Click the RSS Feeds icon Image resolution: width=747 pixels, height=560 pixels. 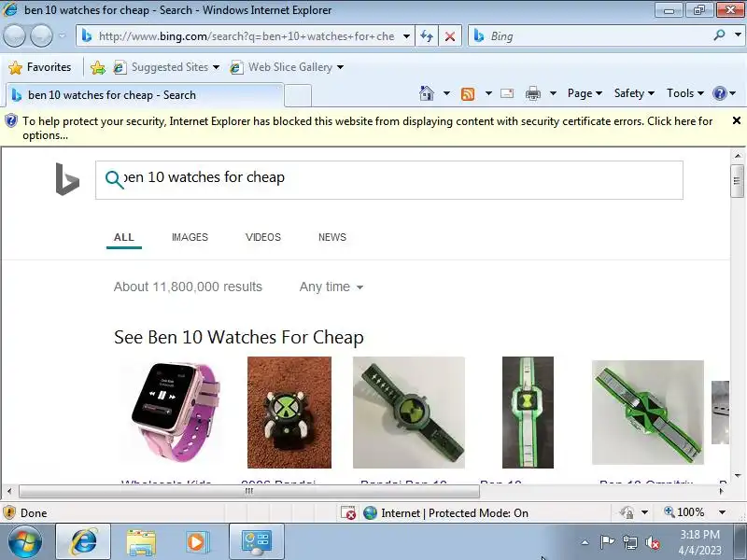[468, 94]
